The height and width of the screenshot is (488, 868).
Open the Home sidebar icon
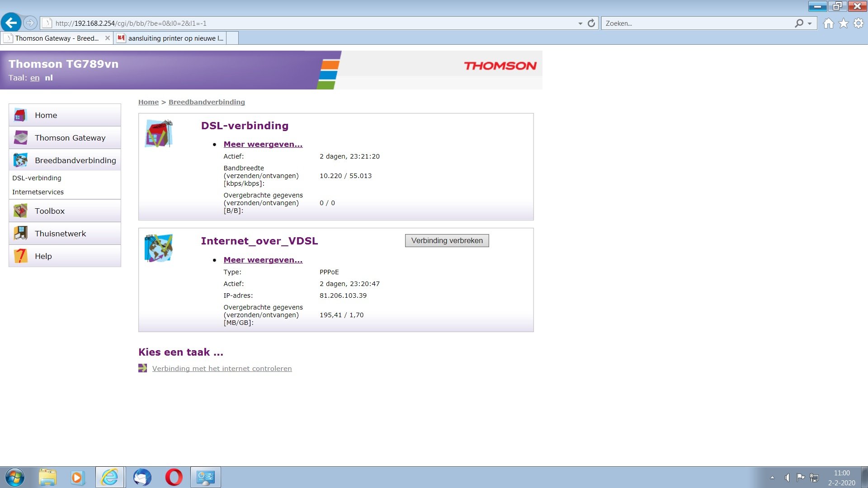click(x=20, y=115)
